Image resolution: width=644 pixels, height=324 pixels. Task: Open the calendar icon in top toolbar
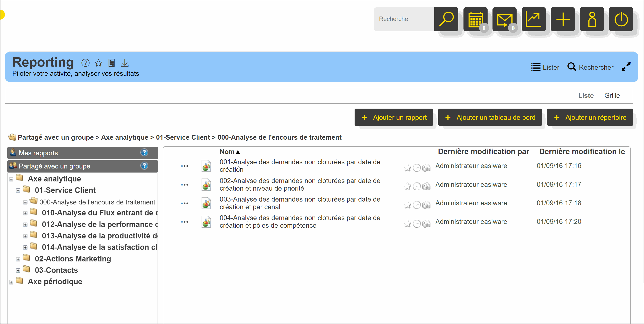475,19
